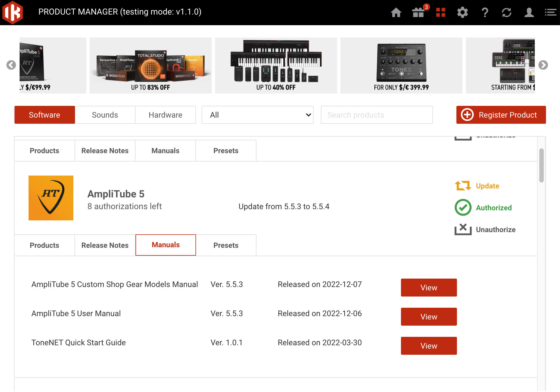Viewport: 560px width, 392px height.
Task: Open the AmpliTube 5 MAX promo banner
Action: coord(53,66)
